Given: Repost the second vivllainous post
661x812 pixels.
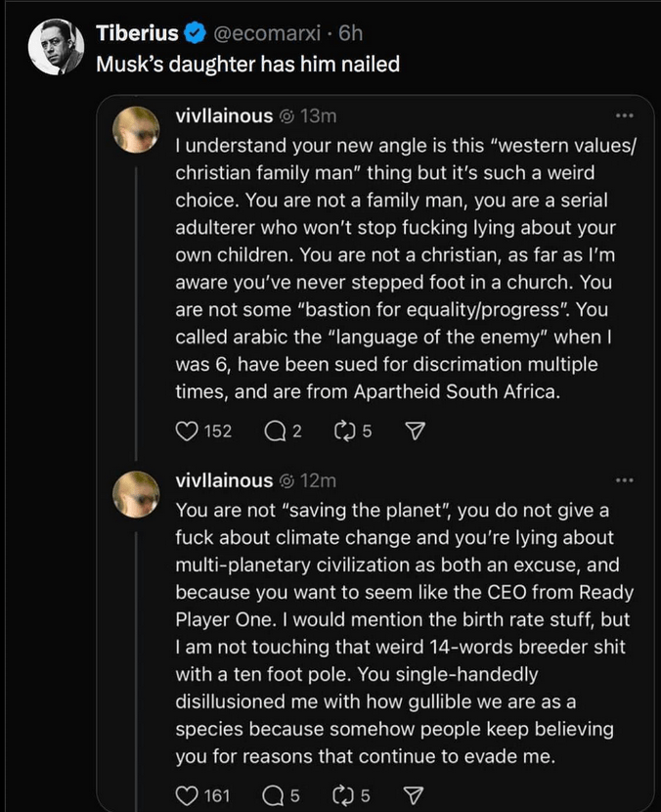Looking at the screenshot, I should (x=344, y=794).
